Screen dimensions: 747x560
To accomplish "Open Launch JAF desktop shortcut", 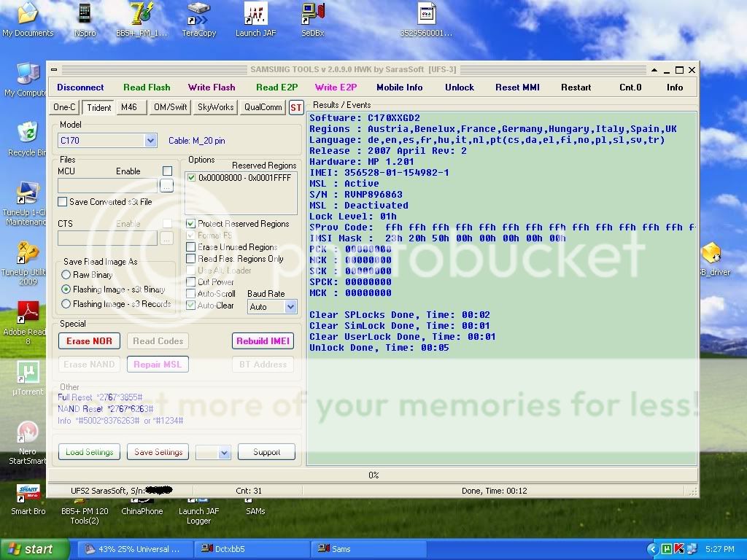I will 256,19.
